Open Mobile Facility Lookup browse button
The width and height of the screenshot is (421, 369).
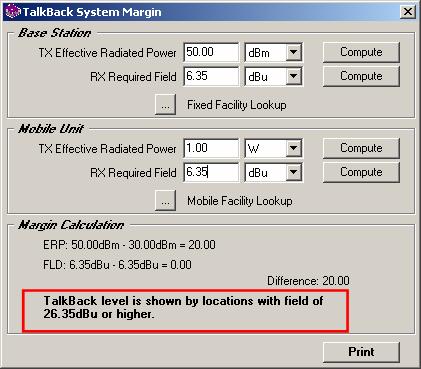(x=165, y=201)
